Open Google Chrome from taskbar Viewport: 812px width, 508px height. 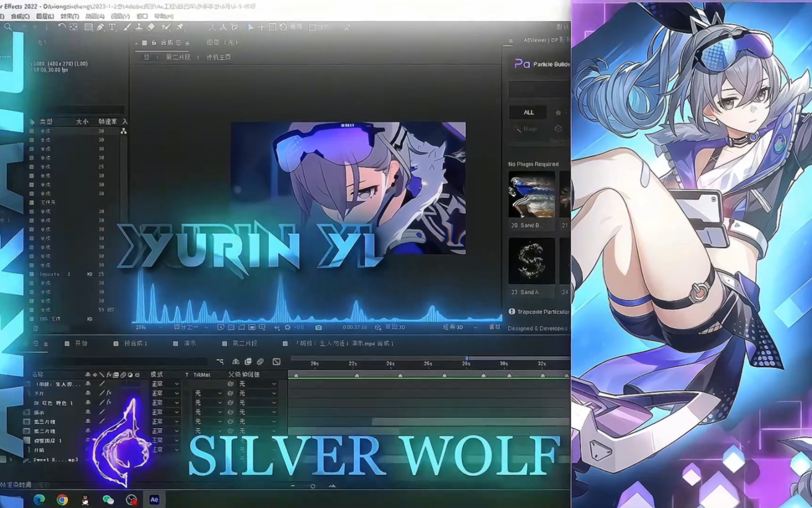(62, 499)
